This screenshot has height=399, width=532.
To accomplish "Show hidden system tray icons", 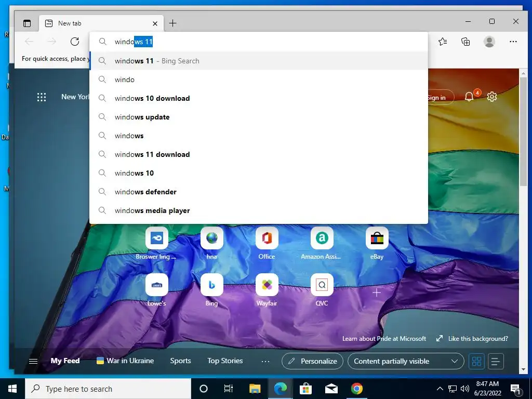I will [440, 389].
